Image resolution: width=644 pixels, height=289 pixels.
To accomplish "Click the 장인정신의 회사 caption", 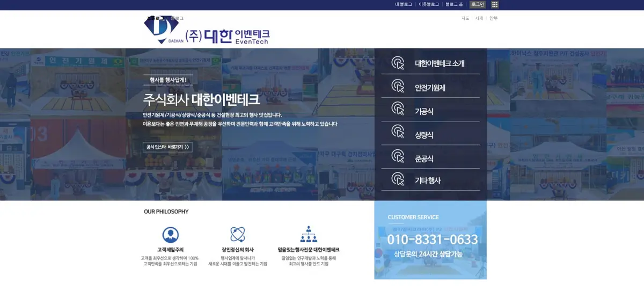I will (x=238, y=250).
